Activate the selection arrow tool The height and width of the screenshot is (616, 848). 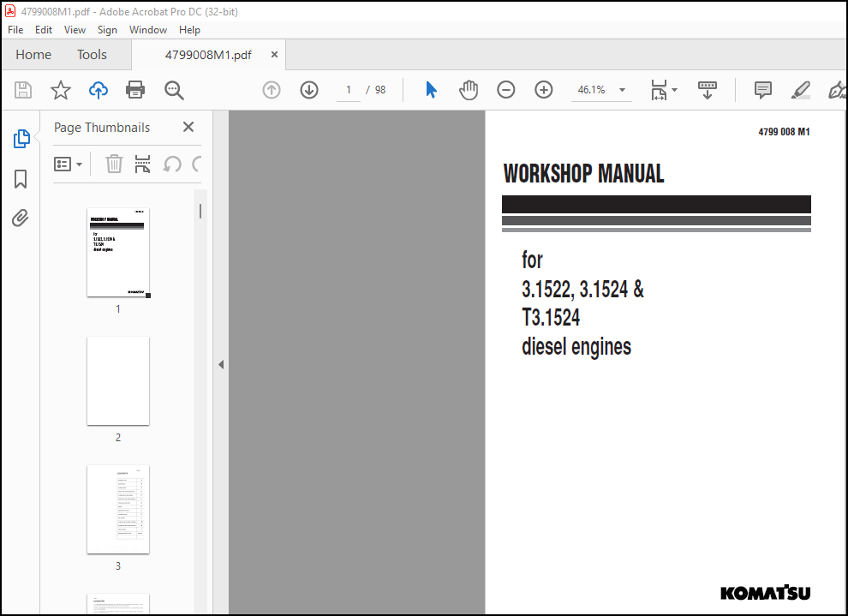[431, 90]
